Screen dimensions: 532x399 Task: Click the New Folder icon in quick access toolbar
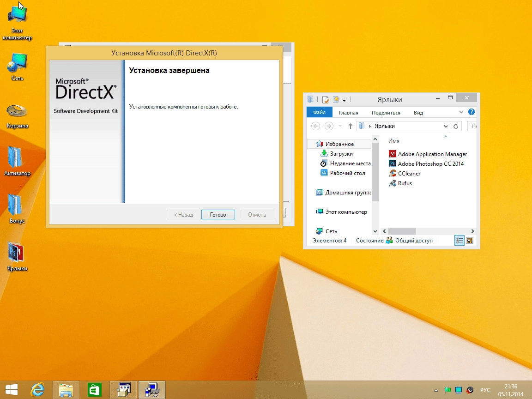point(336,99)
